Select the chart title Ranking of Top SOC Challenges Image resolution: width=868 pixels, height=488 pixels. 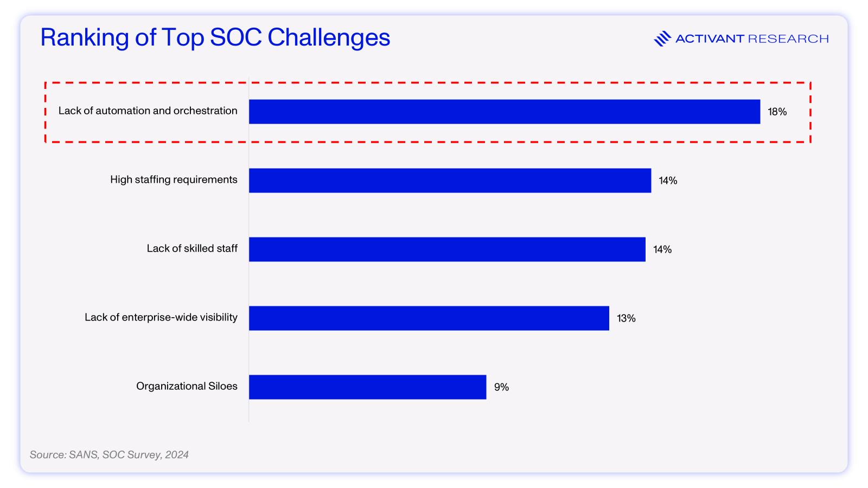point(215,37)
